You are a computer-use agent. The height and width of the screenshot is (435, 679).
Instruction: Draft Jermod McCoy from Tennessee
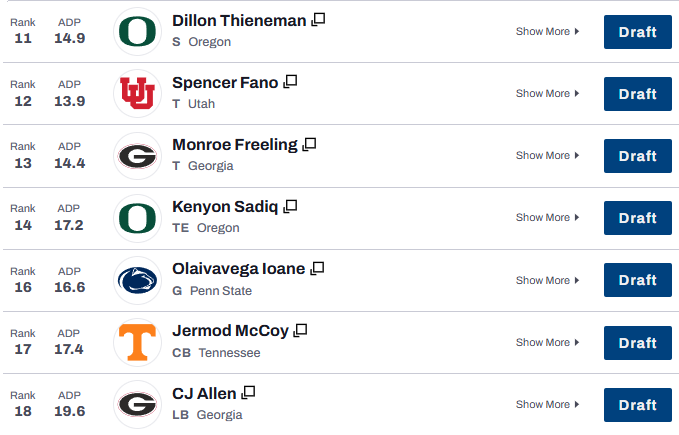(x=638, y=343)
